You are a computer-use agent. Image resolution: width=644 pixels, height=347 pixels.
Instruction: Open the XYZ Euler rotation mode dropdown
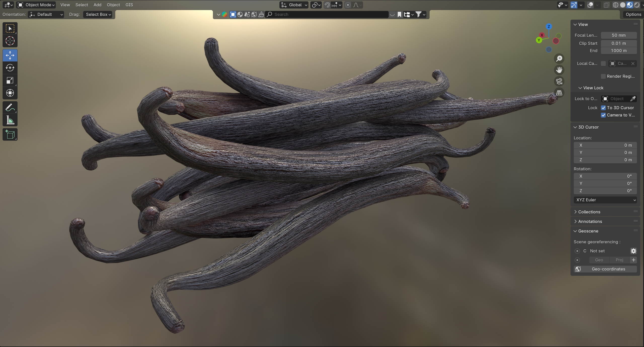coord(605,200)
